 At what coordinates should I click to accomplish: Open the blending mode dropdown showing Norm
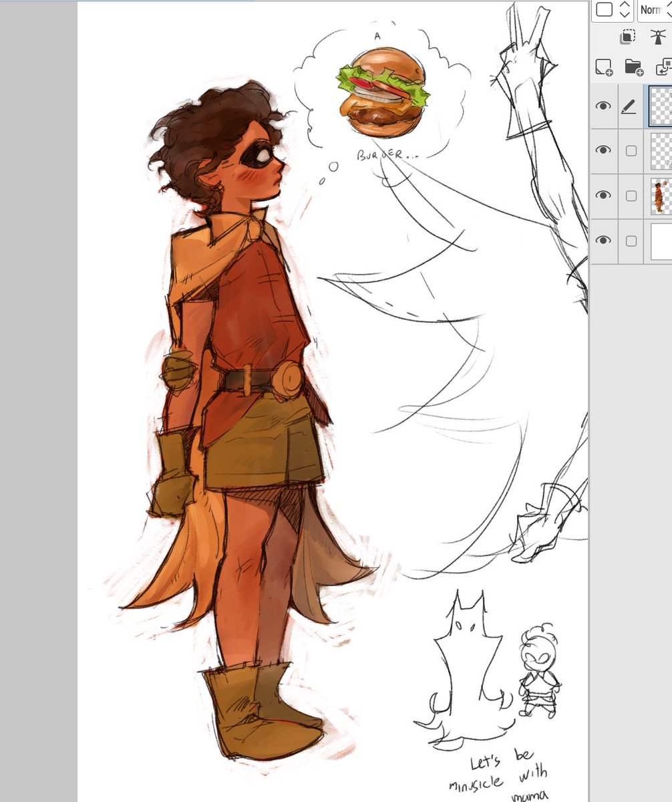tap(654, 10)
